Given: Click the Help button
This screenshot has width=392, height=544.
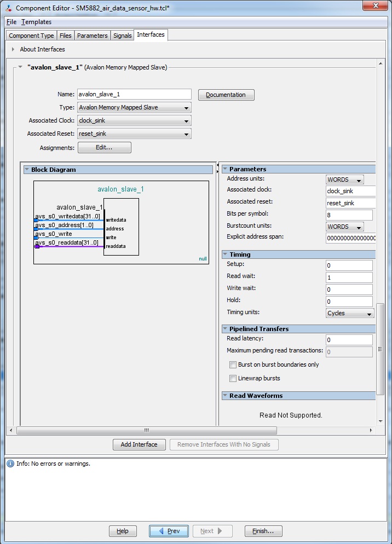Looking at the screenshot, I should (123, 531).
